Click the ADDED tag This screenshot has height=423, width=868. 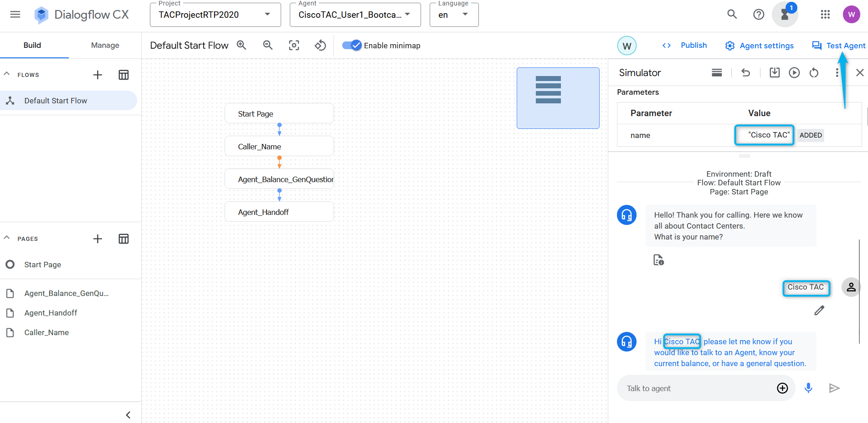(x=811, y=135)
